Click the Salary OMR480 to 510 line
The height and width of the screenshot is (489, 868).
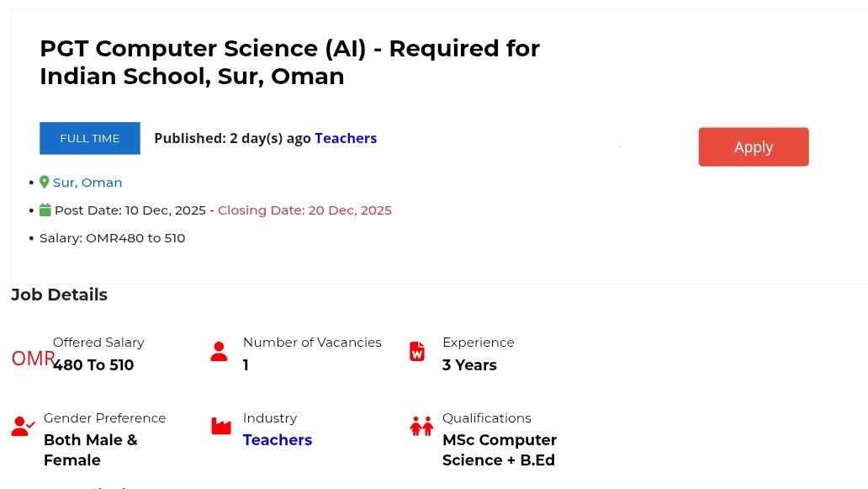point(112,238)
